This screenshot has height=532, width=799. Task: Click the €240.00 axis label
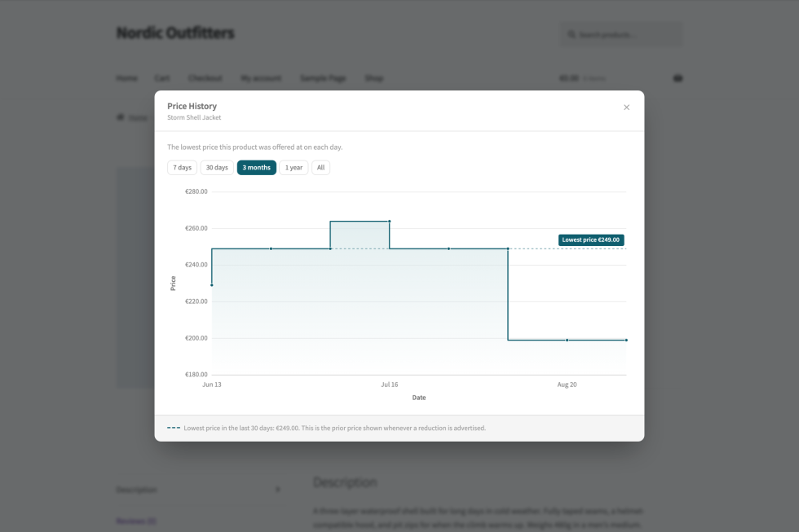tap(196, 265)
